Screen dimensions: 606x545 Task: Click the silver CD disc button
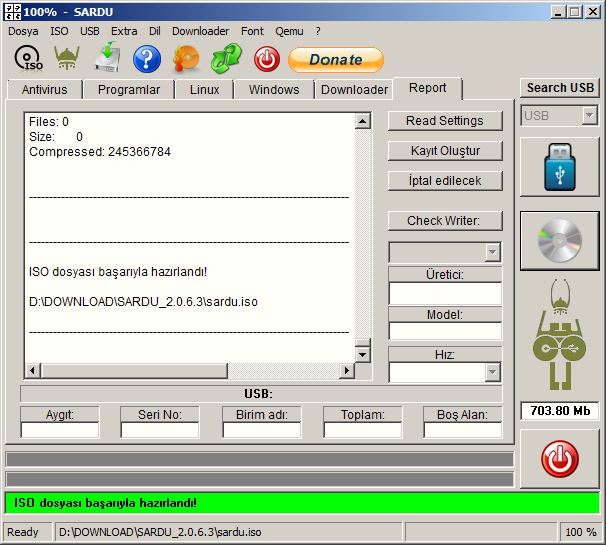[x=560, y=240]
